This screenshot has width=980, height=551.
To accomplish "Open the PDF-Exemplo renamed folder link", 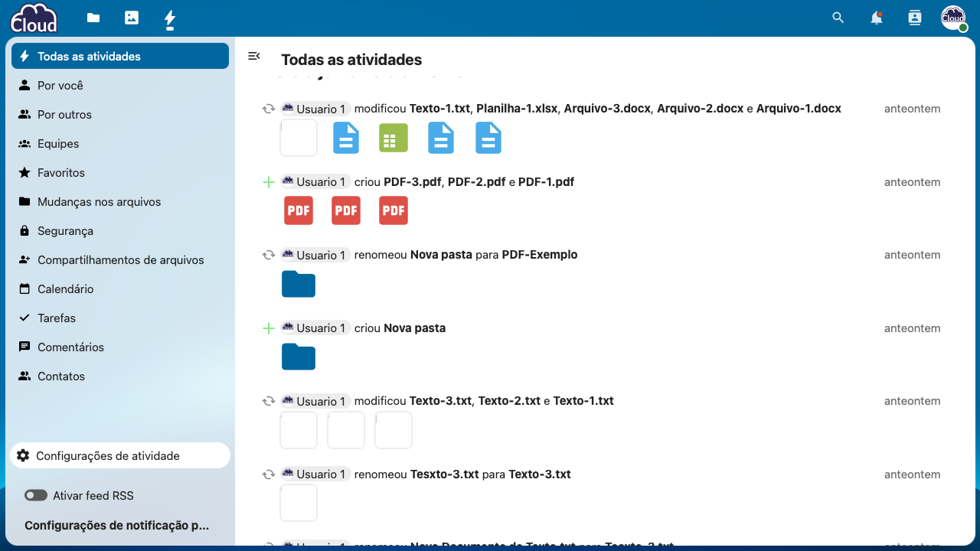I will pyautogui.click(x=539, y=255).
